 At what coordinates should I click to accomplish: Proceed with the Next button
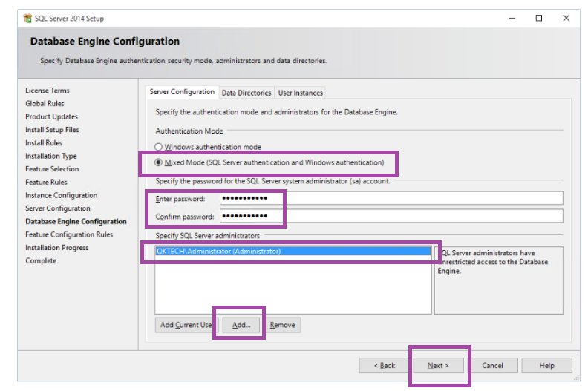tap(438, 365)
